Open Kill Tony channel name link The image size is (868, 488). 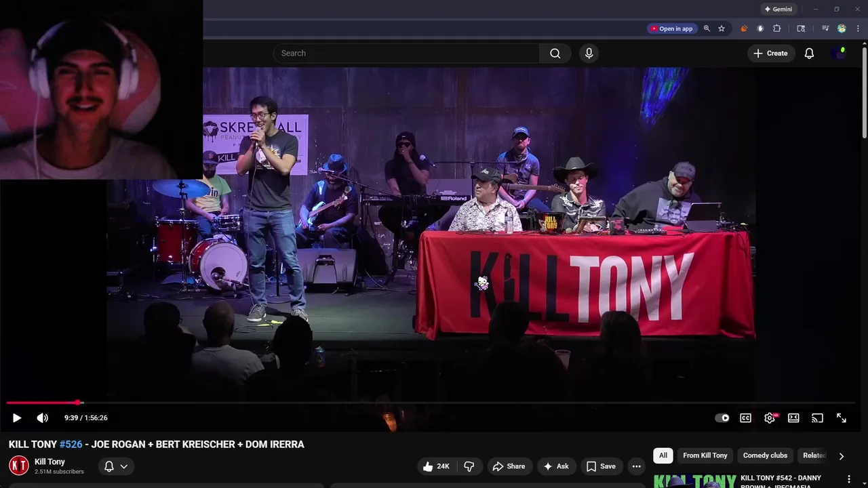point(50,462)
